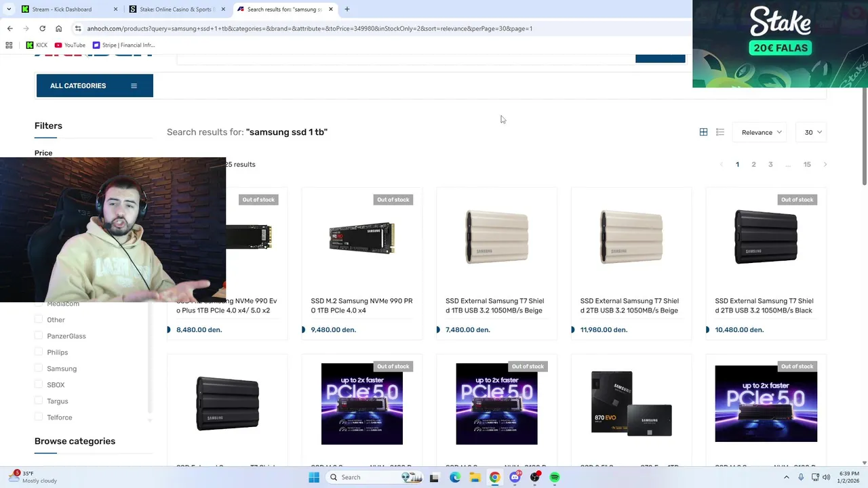Open the 30 per page dropdown
Screen dimensions: 868x488
tap(812, 132)
